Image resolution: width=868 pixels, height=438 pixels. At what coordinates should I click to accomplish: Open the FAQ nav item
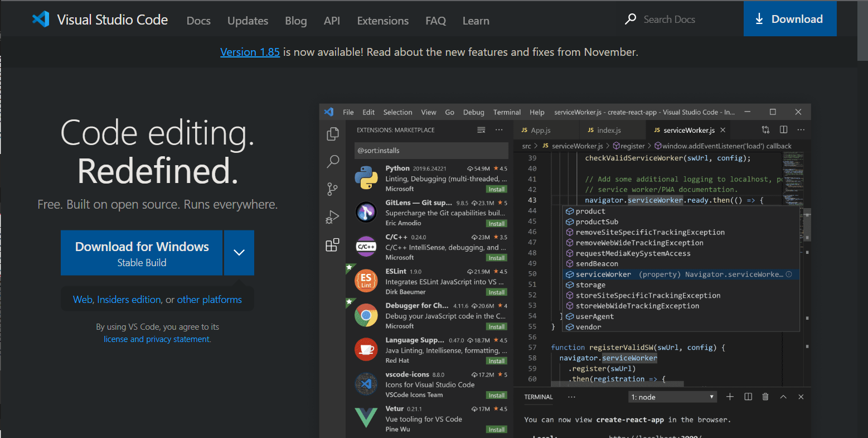(435, 21)
